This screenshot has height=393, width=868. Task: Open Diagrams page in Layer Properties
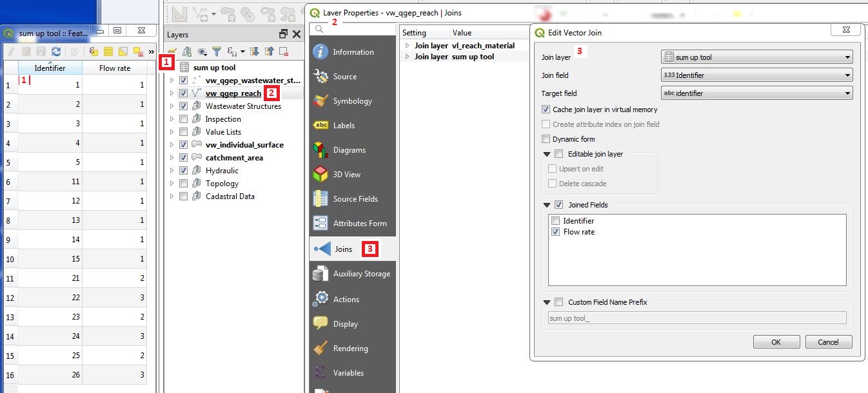click(353, 150)
